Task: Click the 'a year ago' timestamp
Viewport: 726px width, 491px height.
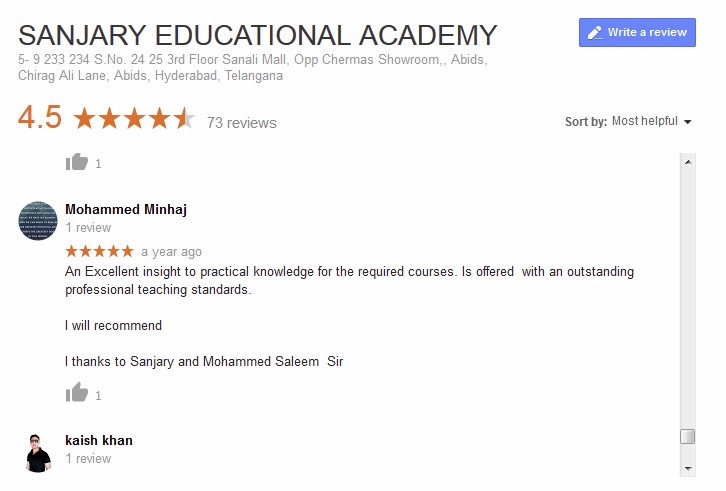Action: (171, 252)
